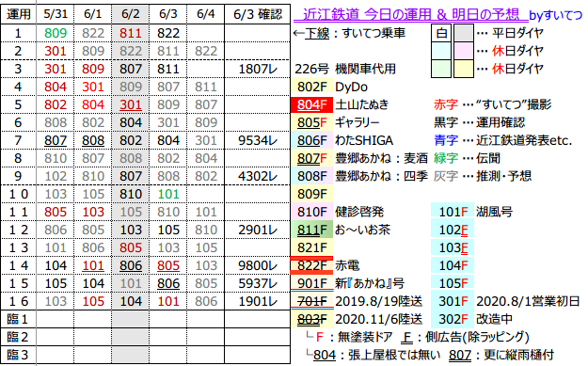Select the red 805 in row 13
Screen dimensions: 588x366
click(x=131, y=247)
